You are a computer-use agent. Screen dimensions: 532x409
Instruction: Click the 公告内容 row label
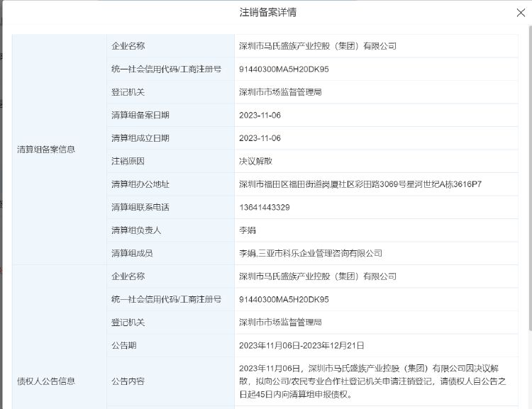(x=128, y=381)
